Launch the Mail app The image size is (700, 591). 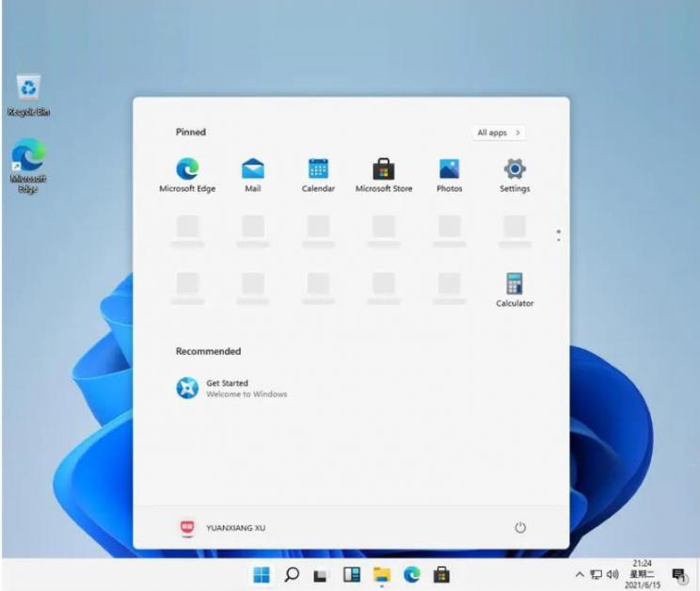[x=253, y=175]
